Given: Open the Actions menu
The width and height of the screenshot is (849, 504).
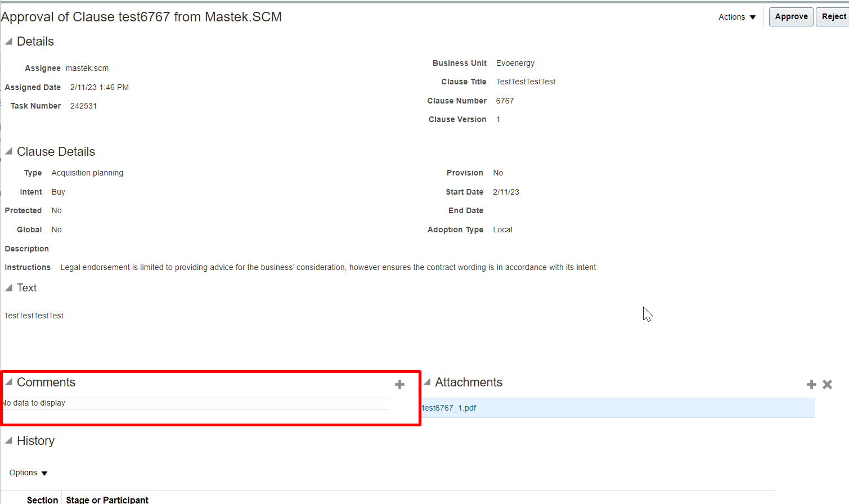Looking at the screenshot, I should 736,16.
